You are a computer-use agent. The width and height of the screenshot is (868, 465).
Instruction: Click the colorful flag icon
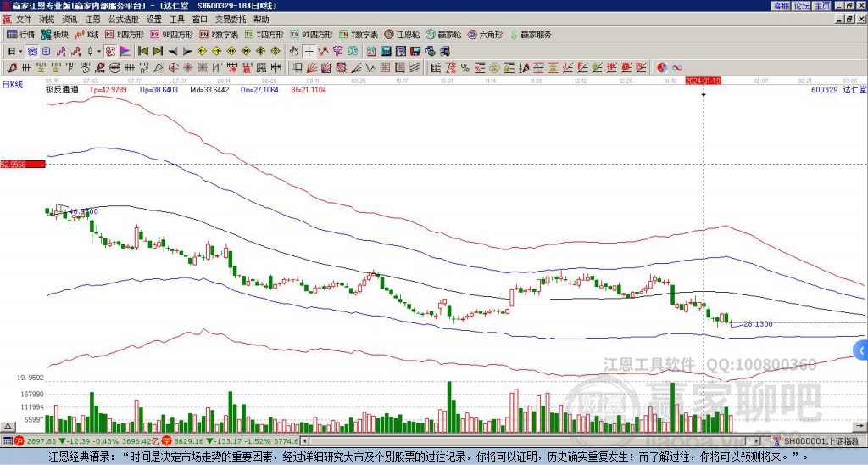tap(125, 51)
